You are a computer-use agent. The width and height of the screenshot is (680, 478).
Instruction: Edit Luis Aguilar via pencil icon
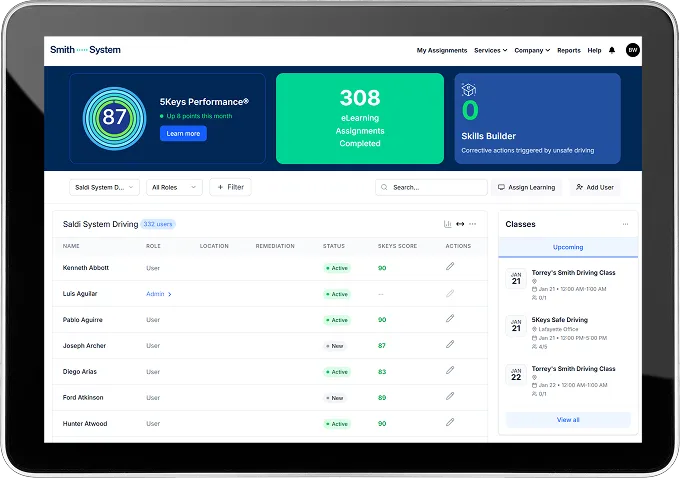(450, 294)
